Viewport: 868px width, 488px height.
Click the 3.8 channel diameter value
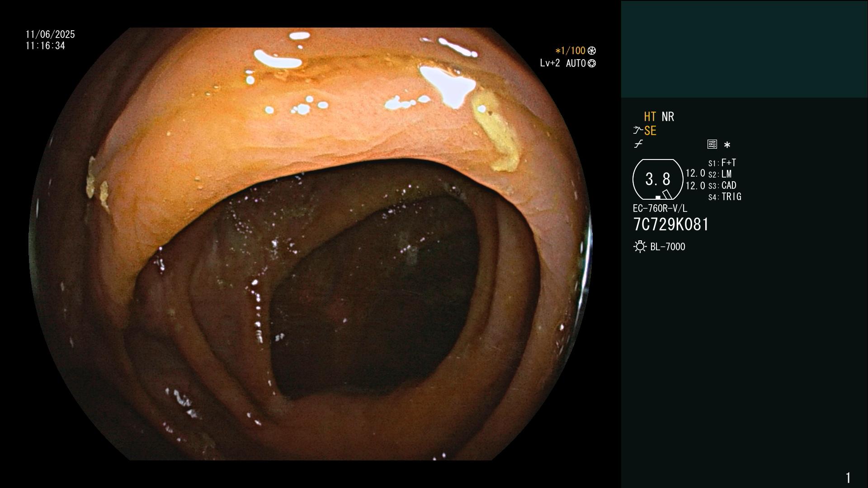point(658,179)
